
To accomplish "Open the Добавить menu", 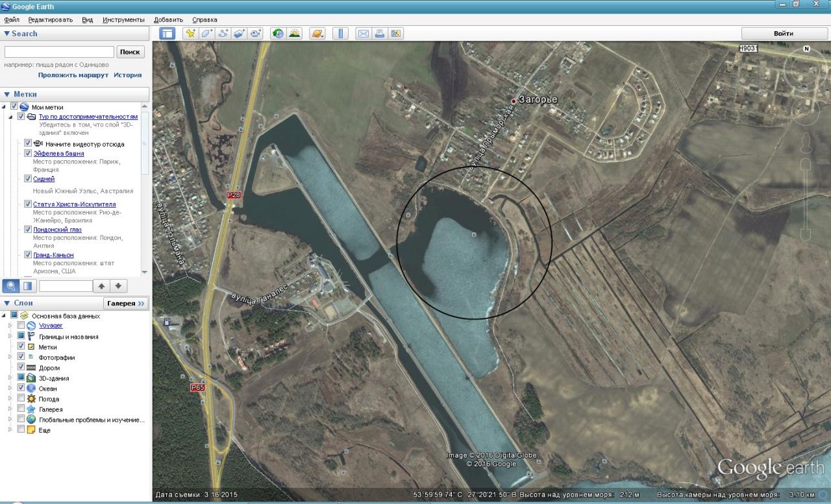I will [168, 20].
